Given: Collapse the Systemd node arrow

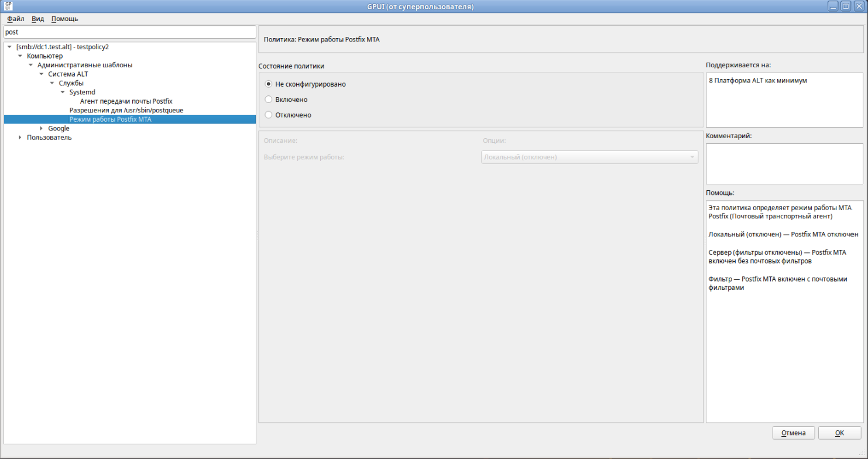Looking at the screenshot, I should point(62,93).
